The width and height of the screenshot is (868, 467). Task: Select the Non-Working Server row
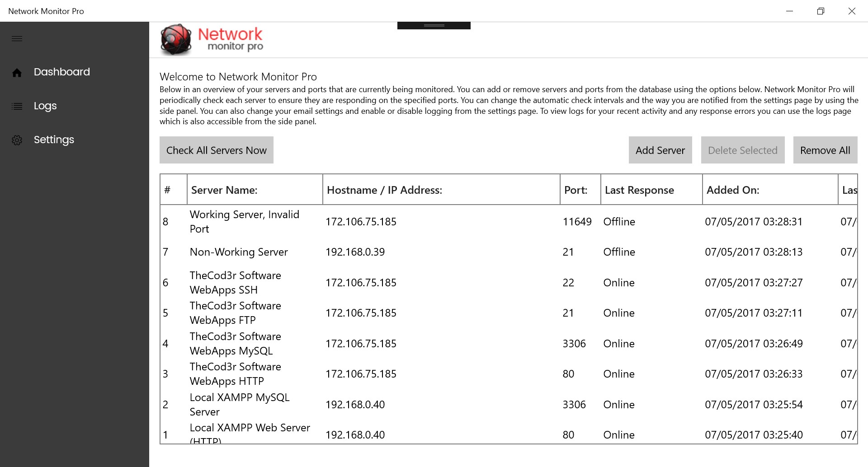point(509,252)
